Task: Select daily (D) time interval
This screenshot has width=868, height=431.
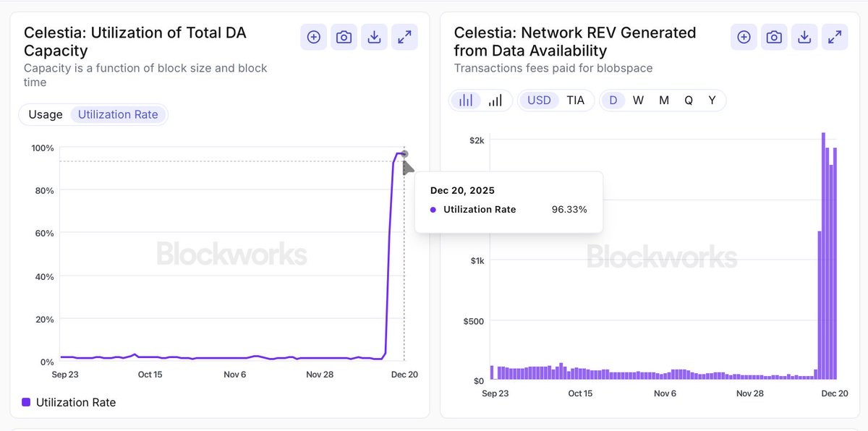Action: 613,101
